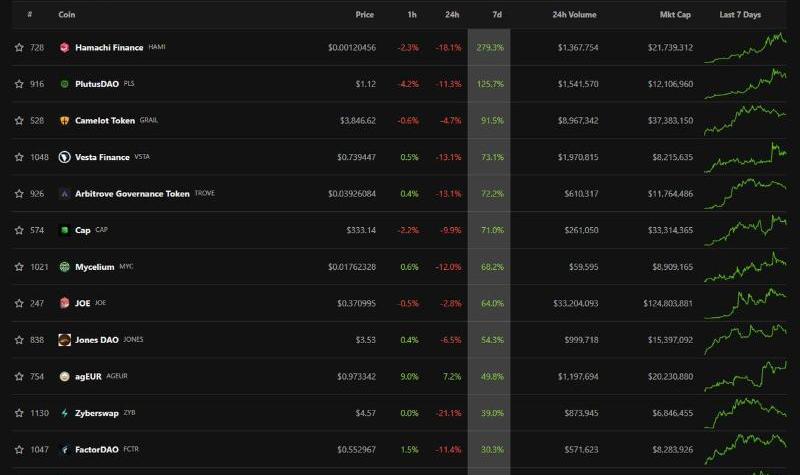800x475 pixels.
Task: Open Vesta Finance 7-day sparkline chart
Action: 745,157
